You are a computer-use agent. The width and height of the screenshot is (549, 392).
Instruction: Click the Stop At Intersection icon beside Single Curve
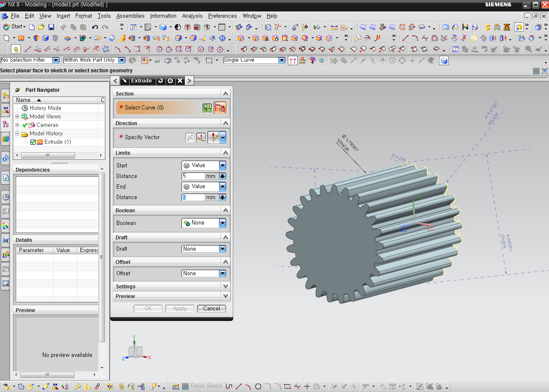click(x=292, y=60)
